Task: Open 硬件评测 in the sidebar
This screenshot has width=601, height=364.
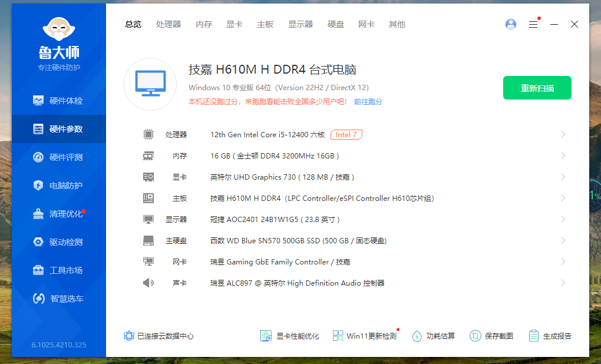Action: coord(59,157)
